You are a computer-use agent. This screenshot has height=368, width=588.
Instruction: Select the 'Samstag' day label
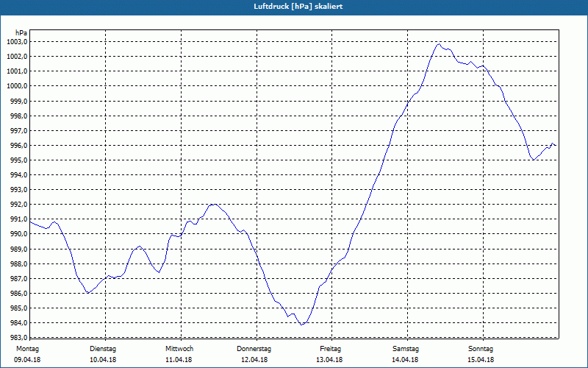click(x=406, y=349)
